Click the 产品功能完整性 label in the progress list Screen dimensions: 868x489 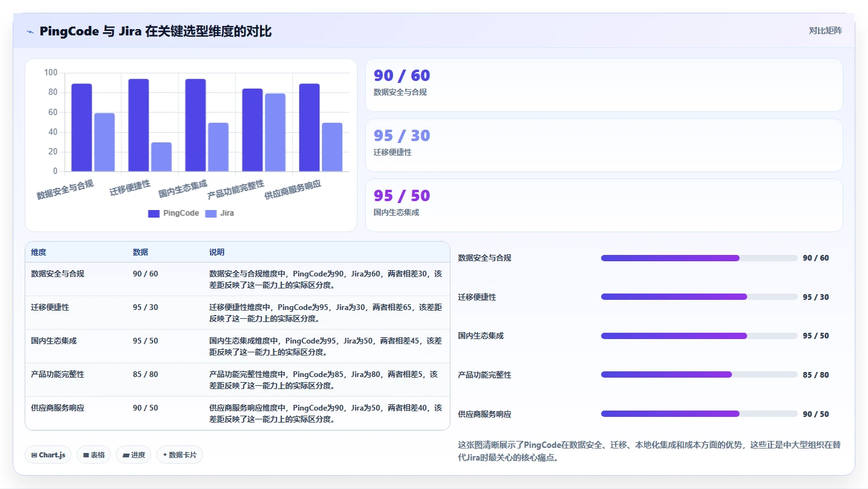point(485,375)
